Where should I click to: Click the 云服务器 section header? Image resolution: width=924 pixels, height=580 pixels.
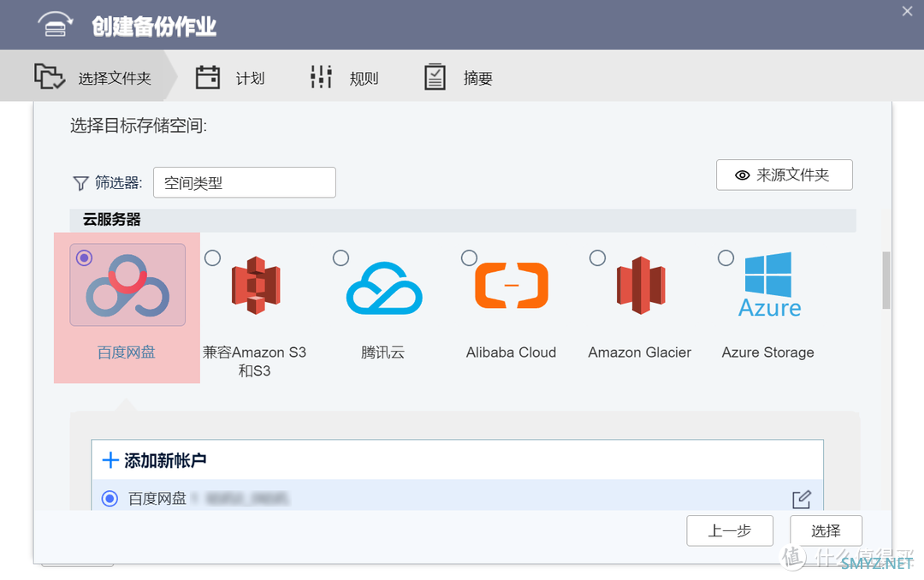(463, 220)
